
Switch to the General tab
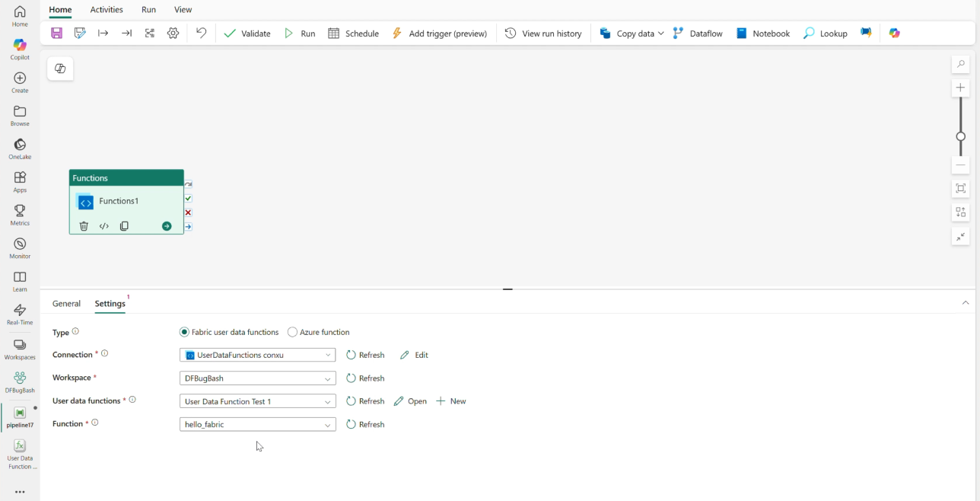tap(66, 304)
